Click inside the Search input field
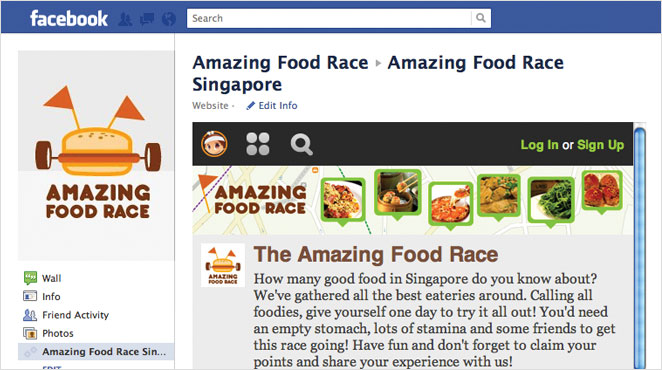662x370 pixels. coord(329,18)
